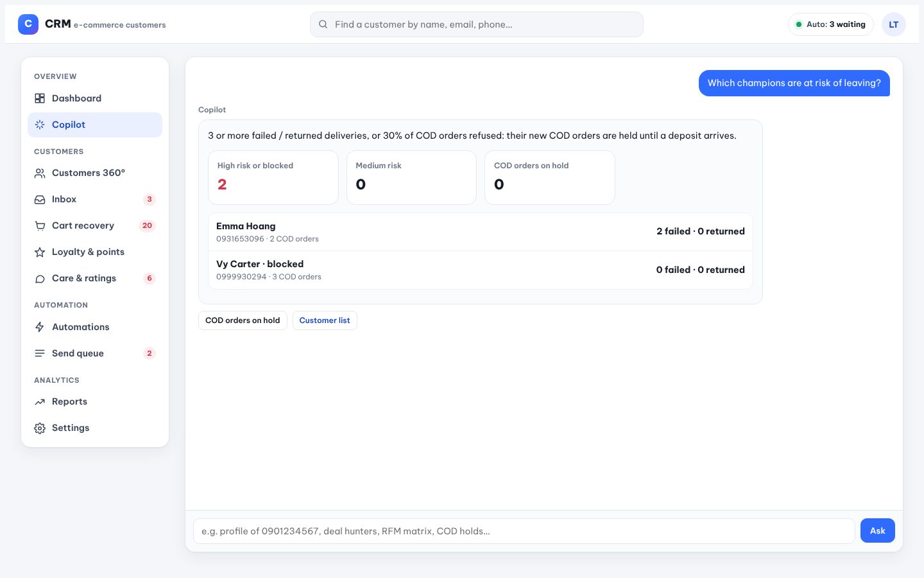The image size is (924, 578).
Task: Open the Inbox section
Action: [95, 199]
